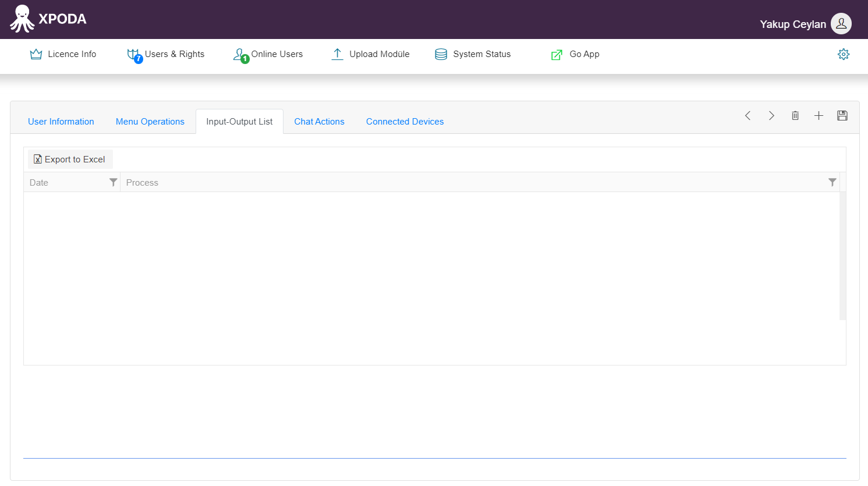Click the Export to Excel button
This screenshot has width=868, height=486.
coord(70,159)
